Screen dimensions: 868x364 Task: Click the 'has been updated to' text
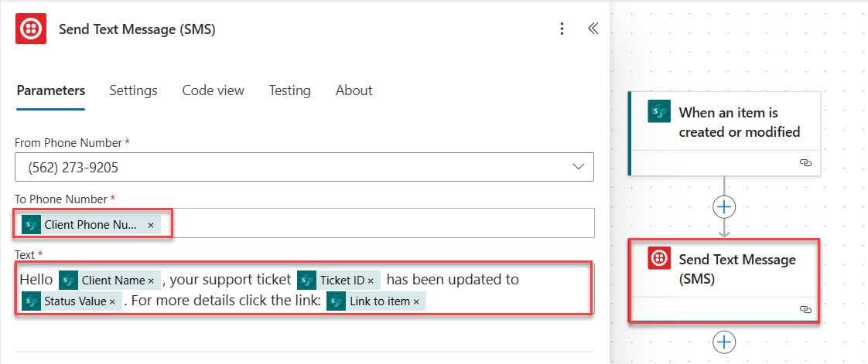pyautogui.click(x=453, y=280)
